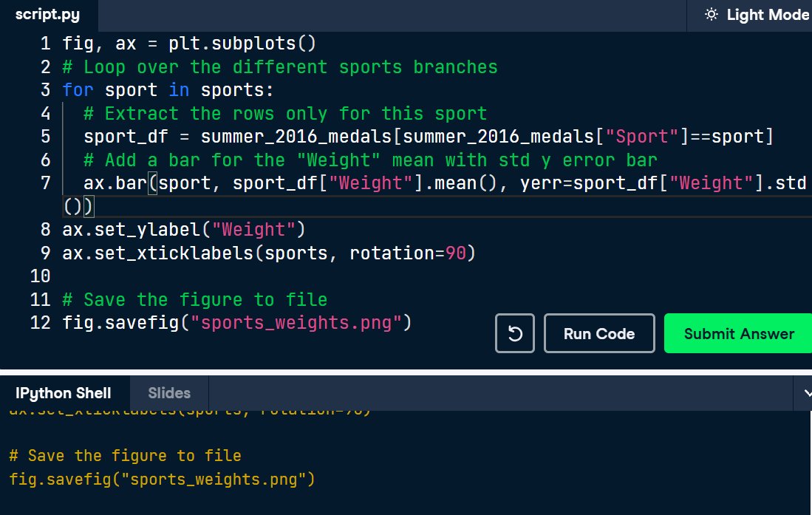Run the code with Run Code
Screen dimensions: 812x515
pyautogui.click(x=599, y=333)
